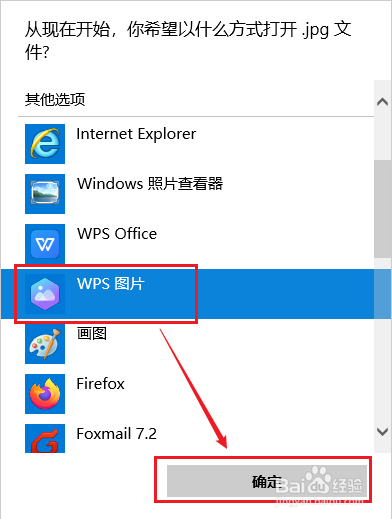Viewport: 392px width, 519px height.
Task: Click the Internet Explorer icon
Action: (45, 144)
